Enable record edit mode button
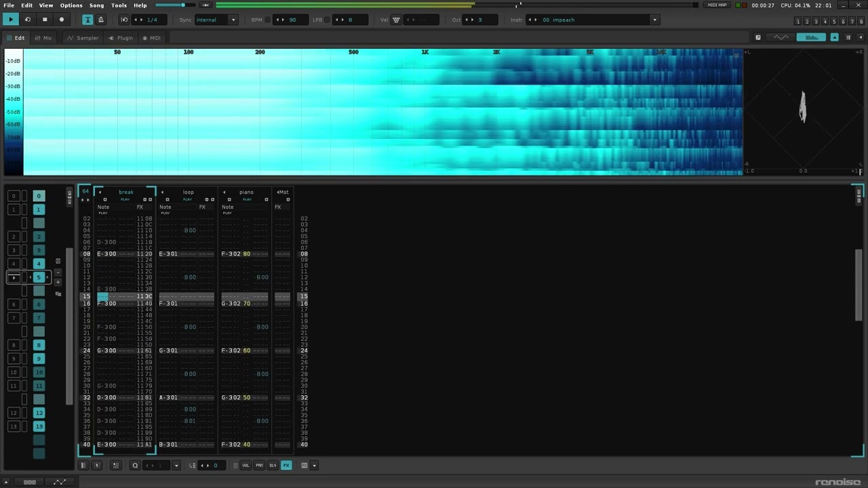868x488 pixels. pyautogui.click(x=62, y=20)
